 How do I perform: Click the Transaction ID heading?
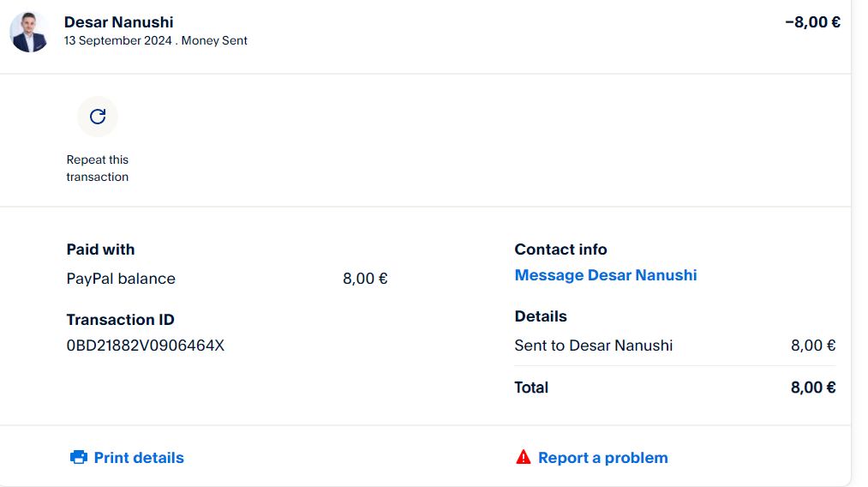120,320
